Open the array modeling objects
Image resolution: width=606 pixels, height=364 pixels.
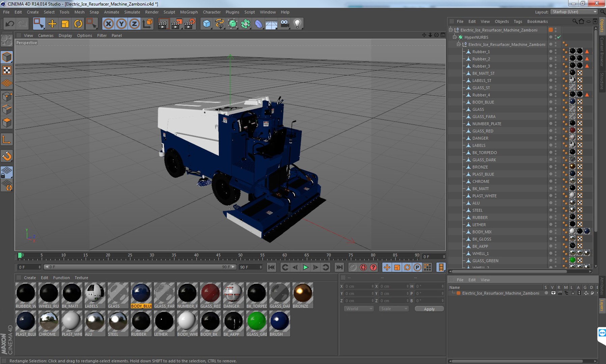pyautogui.click(x=246, y=24)
